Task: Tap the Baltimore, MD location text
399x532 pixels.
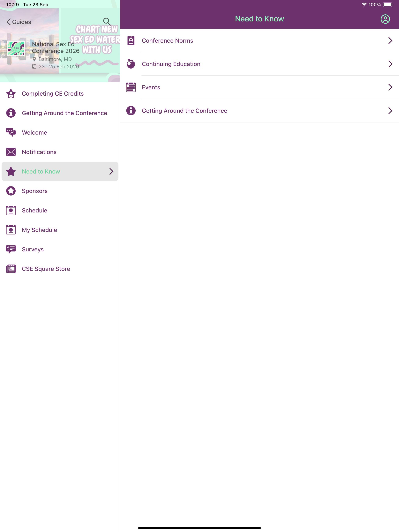Action: point(55,59)
